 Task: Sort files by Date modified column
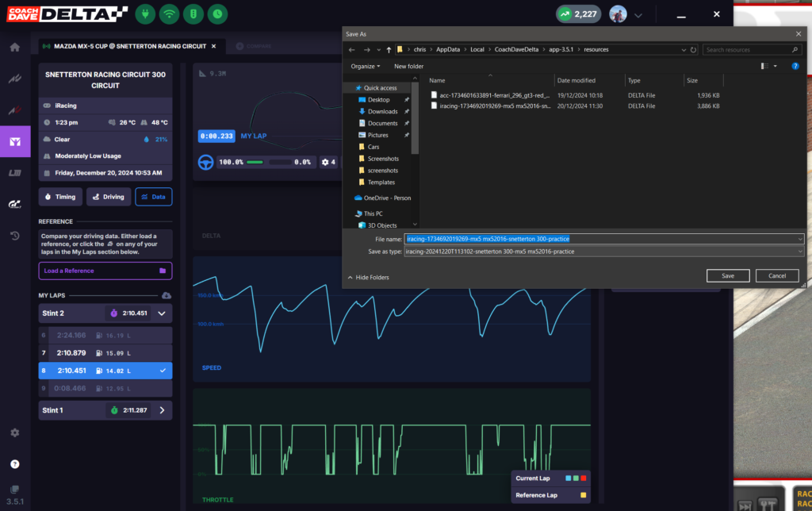[x=589, y=80]
